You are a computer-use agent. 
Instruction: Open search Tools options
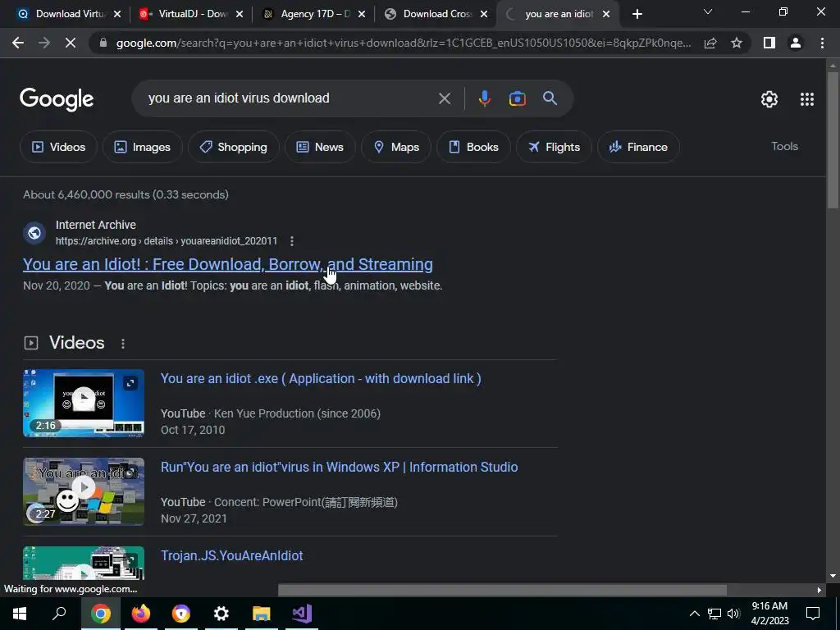(x=784, y=146)
